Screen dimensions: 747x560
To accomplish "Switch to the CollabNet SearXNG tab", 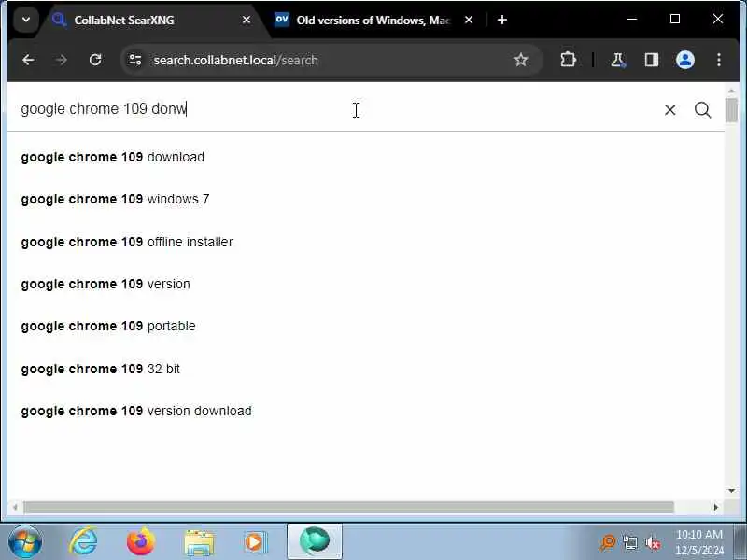I will point(152,20).
